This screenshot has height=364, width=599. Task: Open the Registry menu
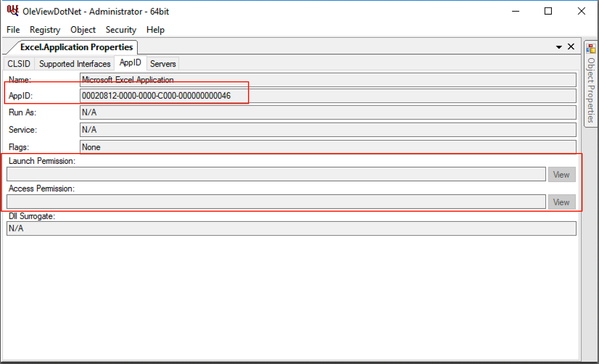[x=45, y=30]
